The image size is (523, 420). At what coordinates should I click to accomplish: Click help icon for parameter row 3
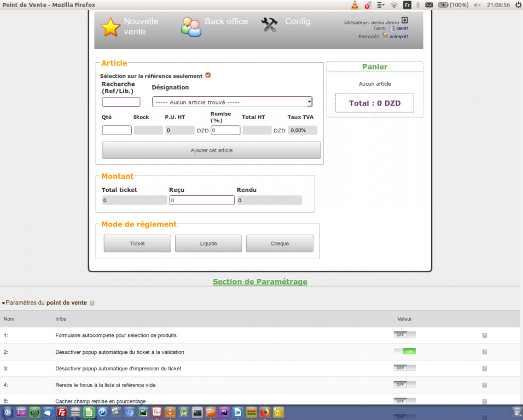pos(485,369)
